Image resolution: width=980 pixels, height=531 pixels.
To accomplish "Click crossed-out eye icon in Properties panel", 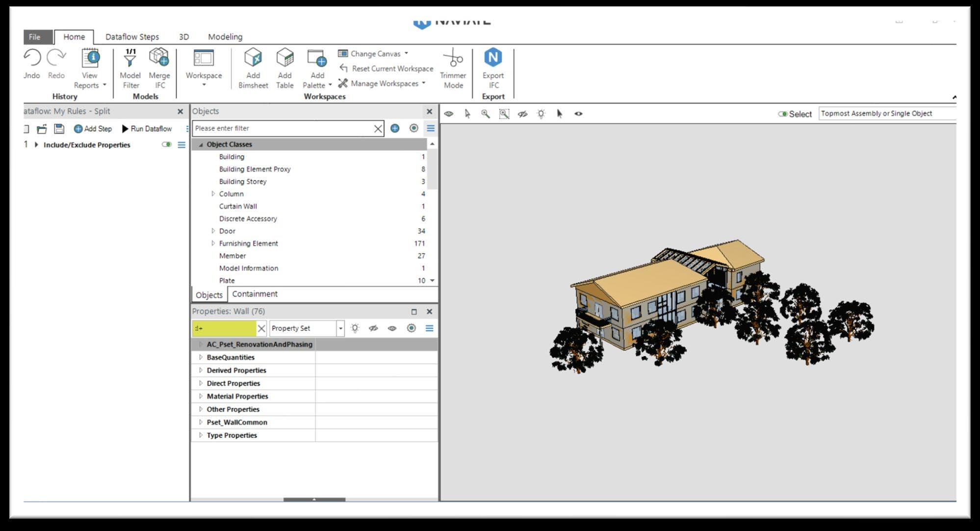I will 373,328.
